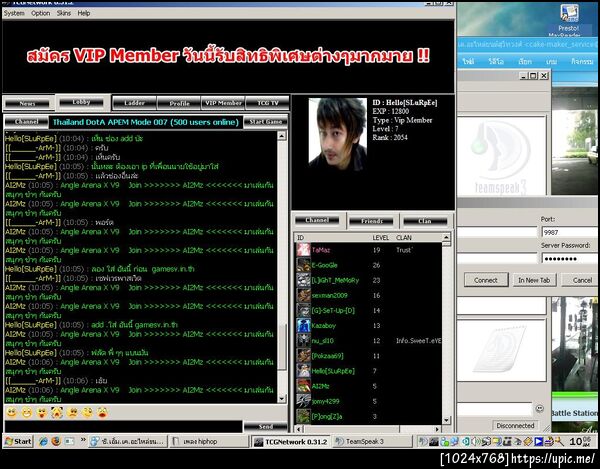Image resolution: width=600 pixels, height=469 pixels.
Task: Launch Firefox from quick launch
Action: pyautogui.click(x=56, y=441)
